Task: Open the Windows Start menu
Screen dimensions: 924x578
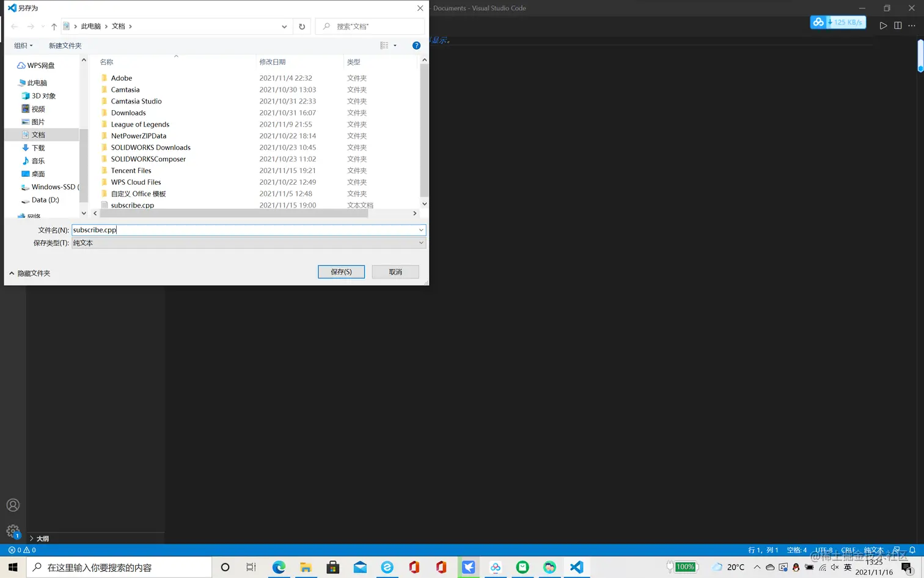Action: [13, 568]
